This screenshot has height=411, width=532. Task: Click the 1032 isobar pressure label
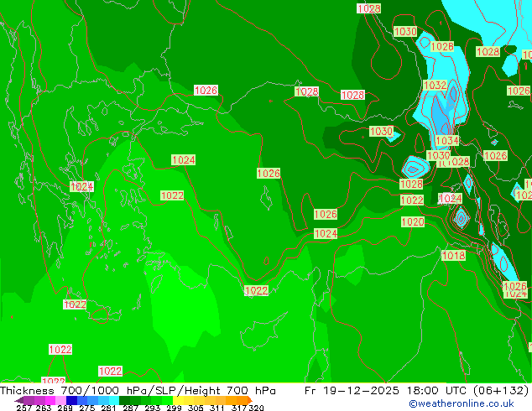pos(435,85)
